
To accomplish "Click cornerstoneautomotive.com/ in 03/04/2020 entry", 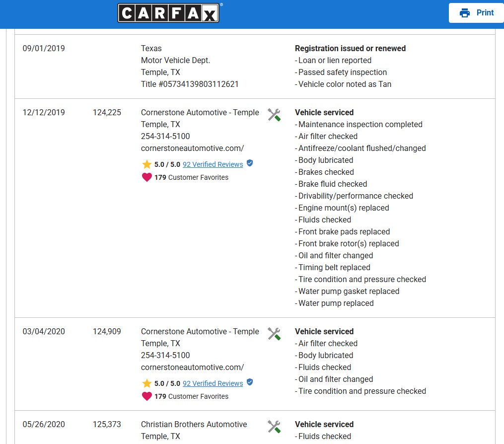I will click(192, 367).
